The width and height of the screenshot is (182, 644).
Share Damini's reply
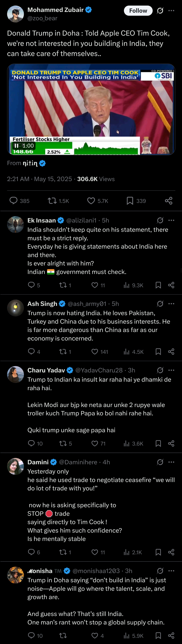click(x=171, y=552)
